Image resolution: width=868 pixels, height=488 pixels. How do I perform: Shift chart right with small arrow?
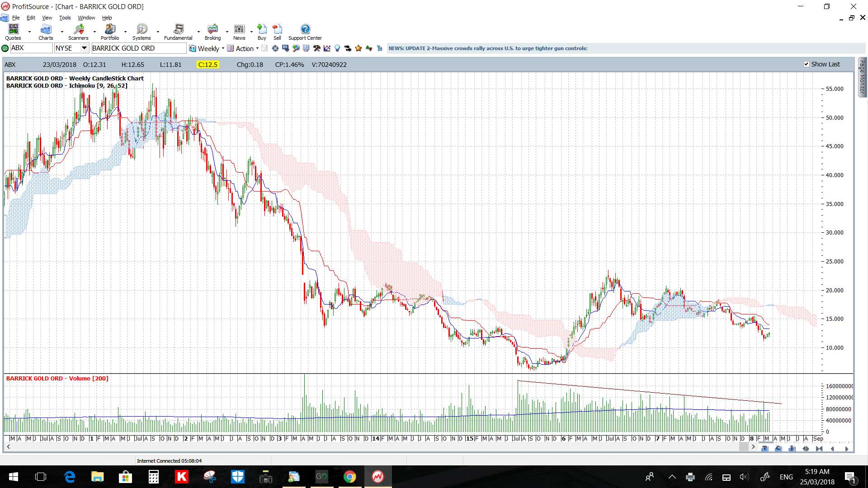(x=847, y=449)
